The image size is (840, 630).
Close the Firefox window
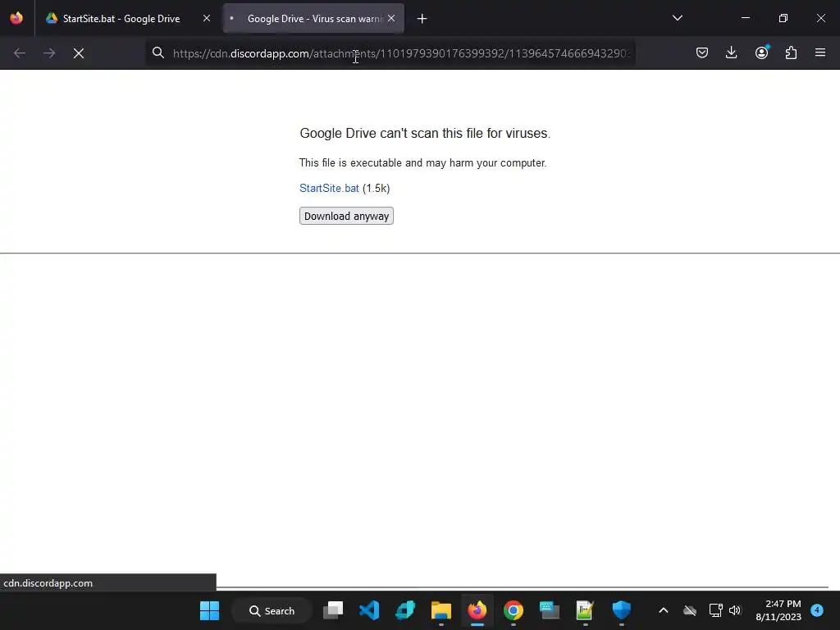820,18
